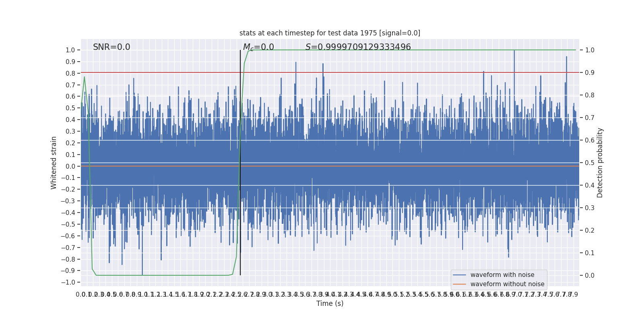
Task: Click the 0.5 tick on the right axis
Action: (x=590, y=163)
